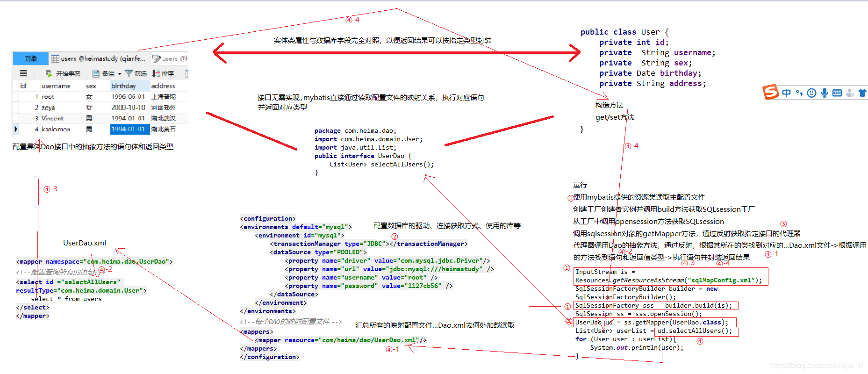
Task: Click the url property 'jdbc:mysql:///heimastudy' line
Action: tap(389, 269)
